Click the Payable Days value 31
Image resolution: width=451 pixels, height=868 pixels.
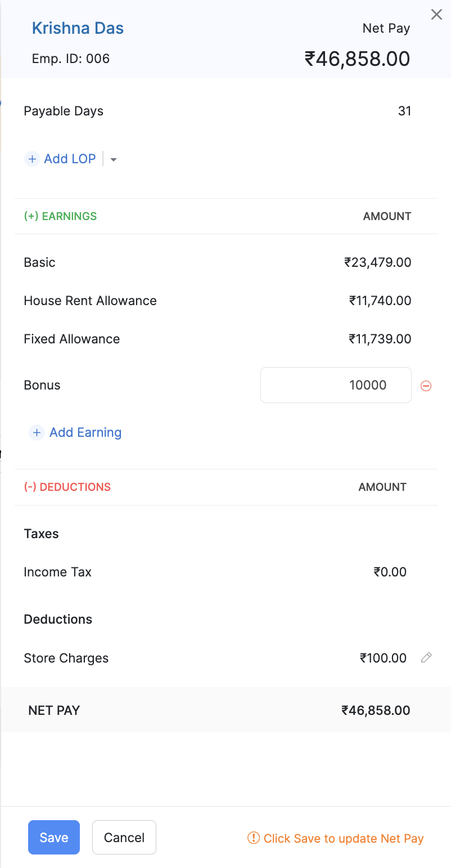tap(404, 111)
